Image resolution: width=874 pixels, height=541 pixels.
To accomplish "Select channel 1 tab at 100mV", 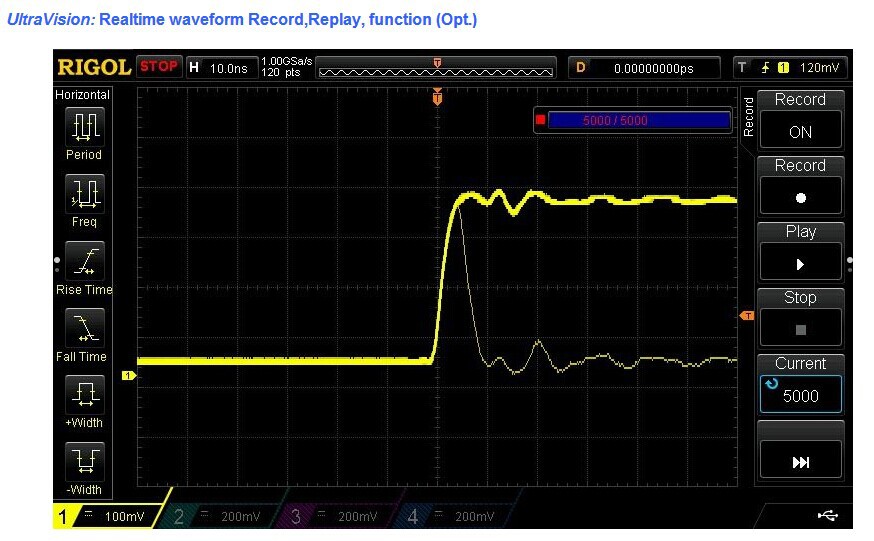I will 108,516.
